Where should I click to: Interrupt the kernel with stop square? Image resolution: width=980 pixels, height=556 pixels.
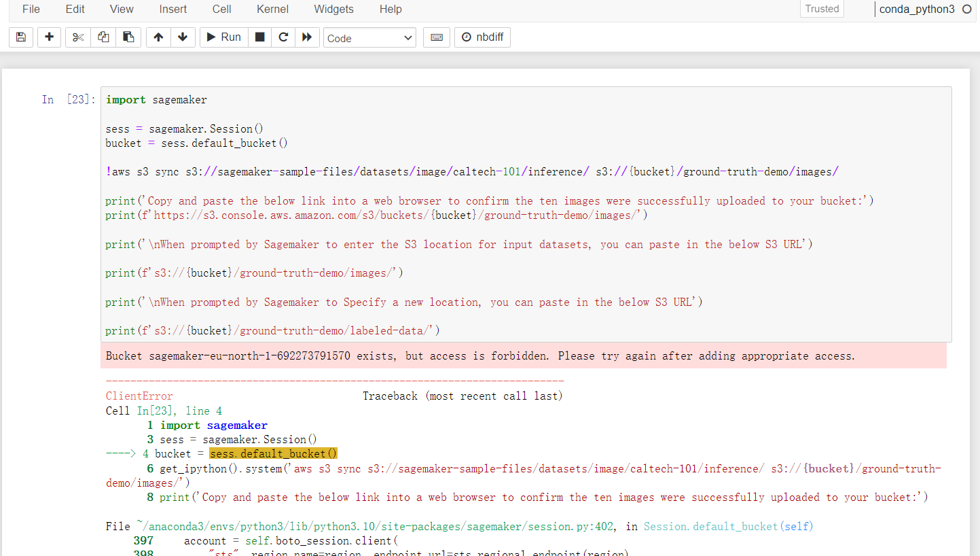[x=259, y=37]
